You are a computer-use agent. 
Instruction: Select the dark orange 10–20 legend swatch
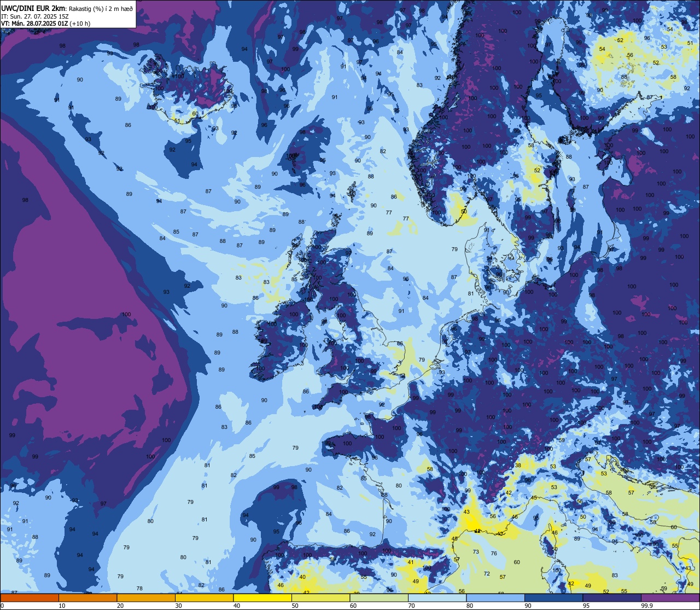[x=88, y=598]
